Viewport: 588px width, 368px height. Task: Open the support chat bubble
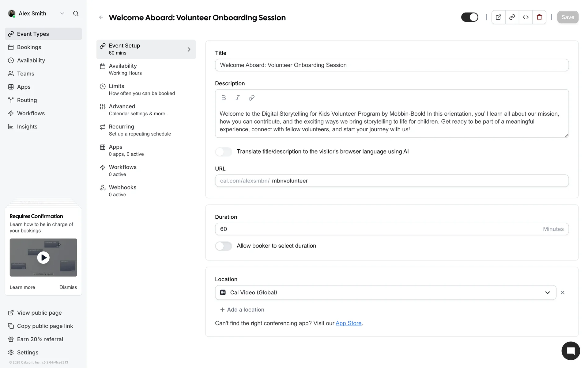pos(571,351)
